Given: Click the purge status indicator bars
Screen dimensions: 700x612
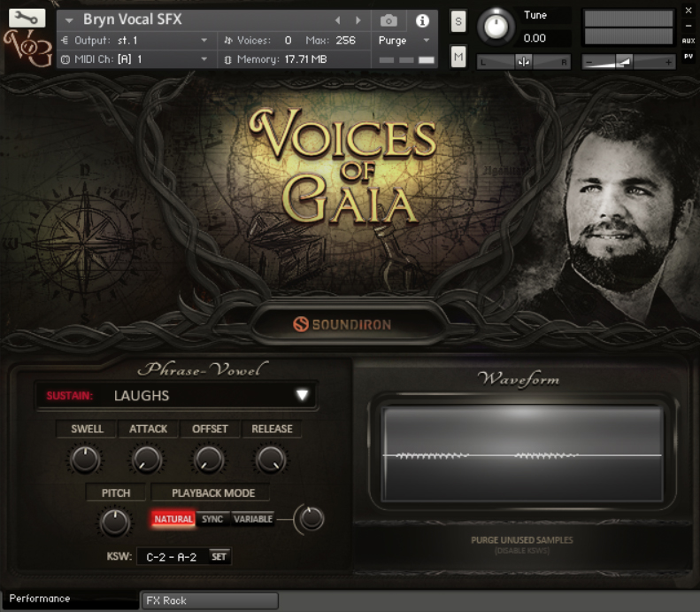Looking at the screenshot, I should [x=406, y=60].
